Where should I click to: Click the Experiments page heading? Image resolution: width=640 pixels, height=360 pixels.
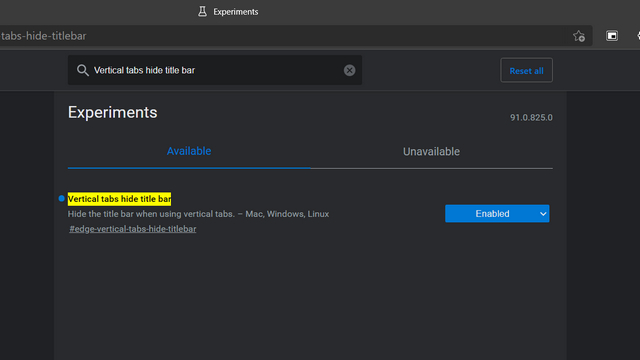tap(113, 112)
